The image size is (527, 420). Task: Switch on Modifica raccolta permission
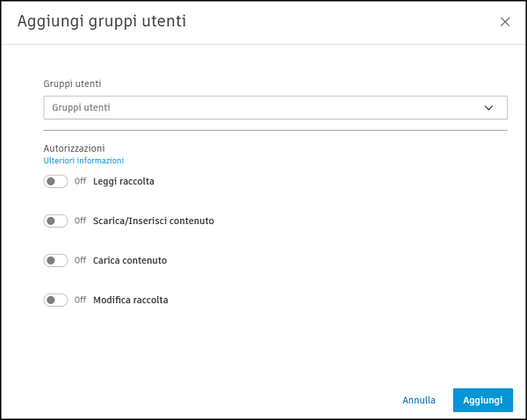55,300
